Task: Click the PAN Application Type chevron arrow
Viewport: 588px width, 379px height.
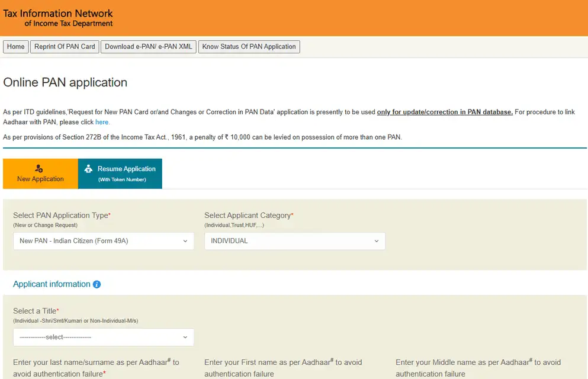Action: (x=185, y=241)
